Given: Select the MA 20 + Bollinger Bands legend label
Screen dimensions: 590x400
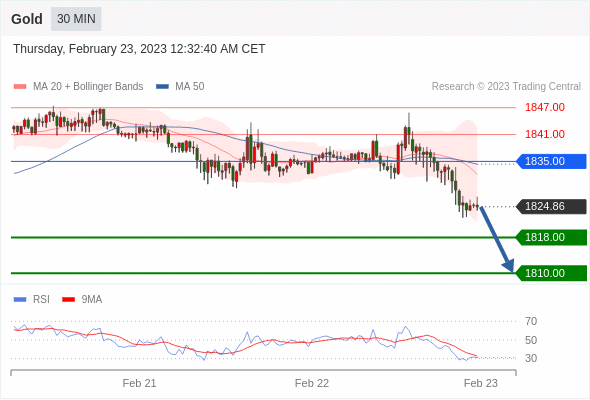Looking at the screenshot, I should pos(88,87).
